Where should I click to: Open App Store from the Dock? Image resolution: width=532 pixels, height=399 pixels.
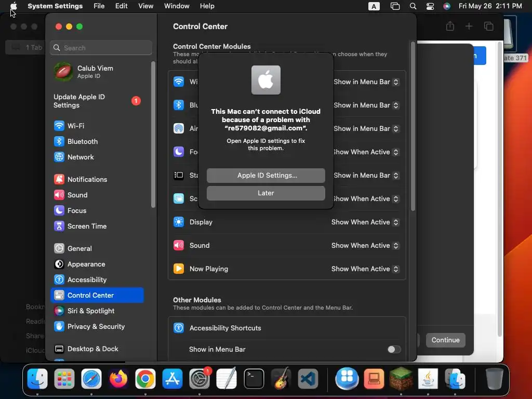[172, 379]
